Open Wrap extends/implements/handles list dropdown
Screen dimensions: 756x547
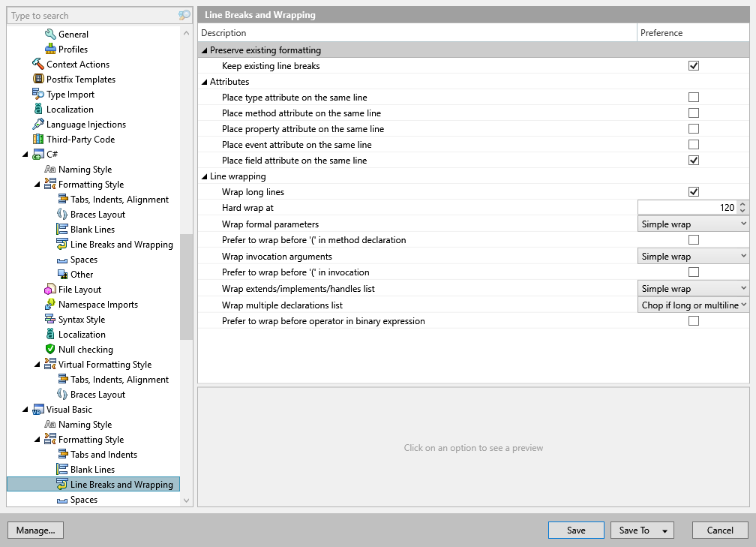693,288
